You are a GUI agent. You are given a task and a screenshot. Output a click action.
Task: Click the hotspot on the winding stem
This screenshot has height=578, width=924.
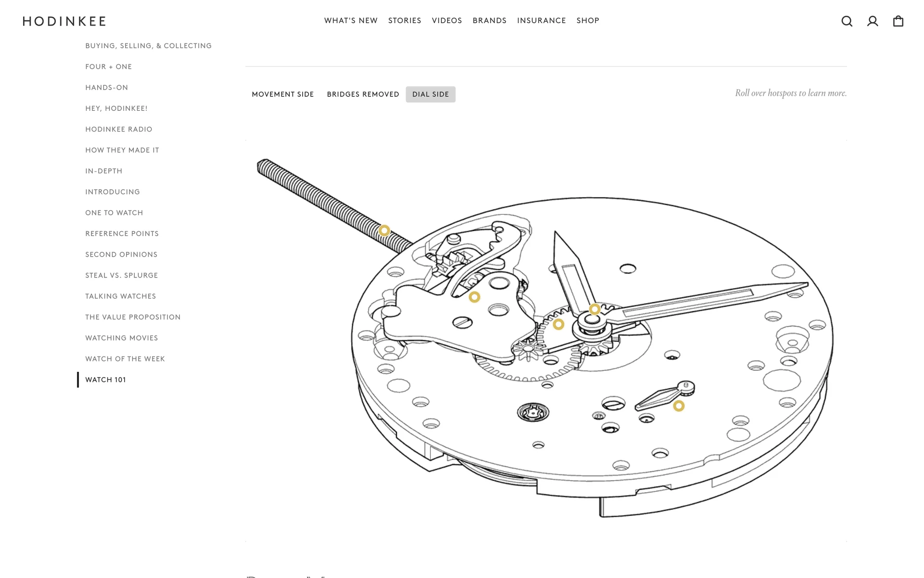coord(384,231)
